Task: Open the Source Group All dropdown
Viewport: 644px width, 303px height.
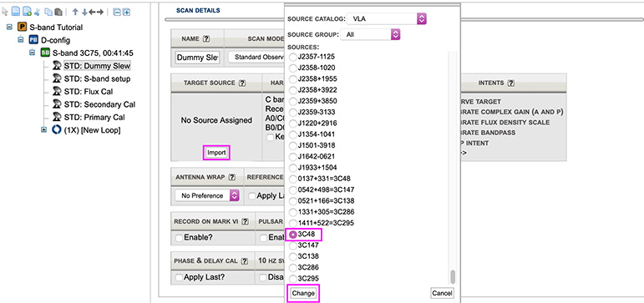Action: click(371, 34)
